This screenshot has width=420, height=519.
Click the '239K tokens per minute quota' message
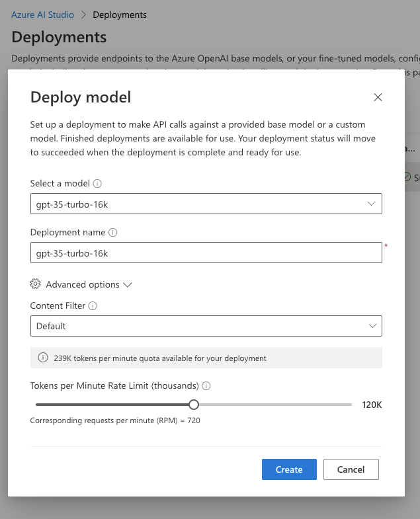pos(160,358)
